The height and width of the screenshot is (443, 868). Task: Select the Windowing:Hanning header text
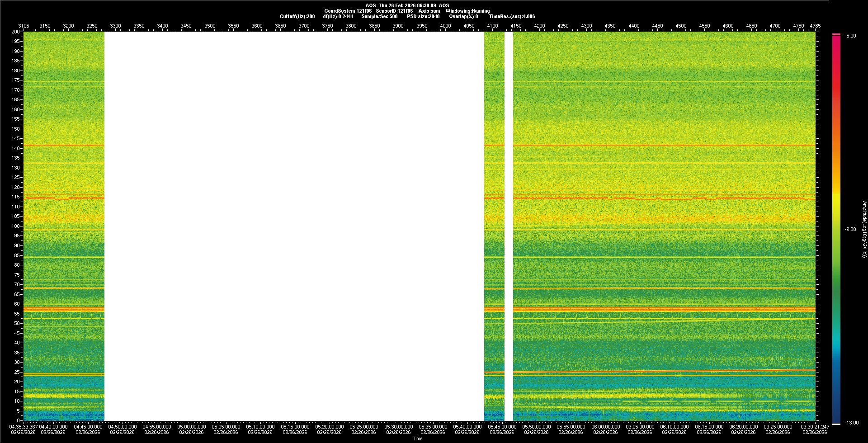467,11
